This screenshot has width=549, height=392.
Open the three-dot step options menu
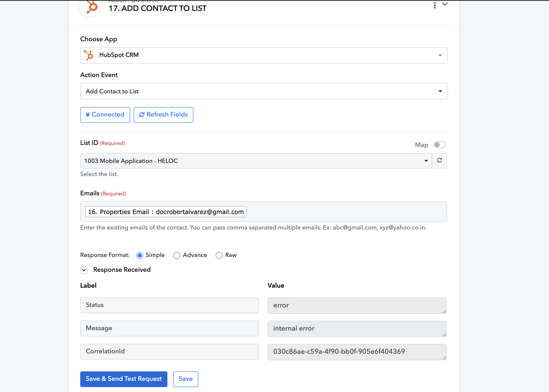tap(435, 5)
